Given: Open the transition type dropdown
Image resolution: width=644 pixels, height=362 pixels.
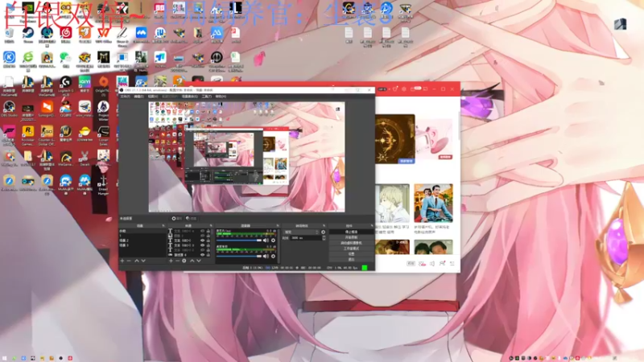Looking at the screenshot, I should click(302, 232).
